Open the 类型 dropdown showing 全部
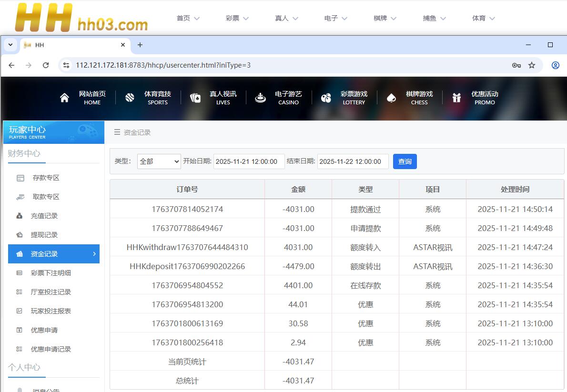 click(159, 161)
